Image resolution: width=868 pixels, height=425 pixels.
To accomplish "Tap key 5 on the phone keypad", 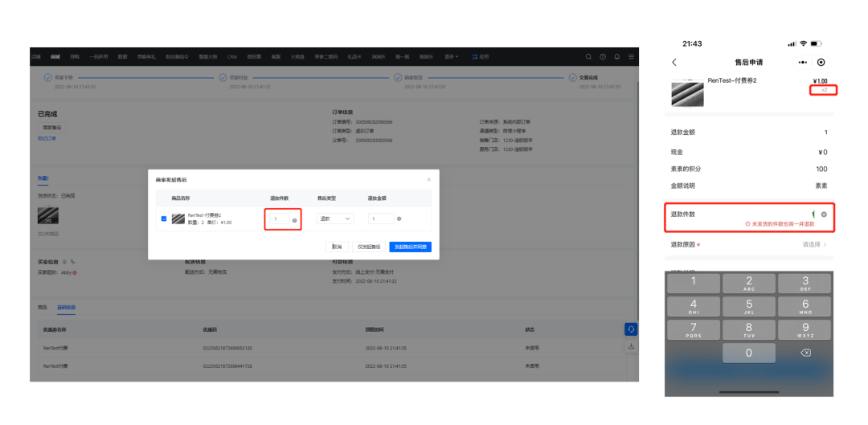I will coord(749,306).
